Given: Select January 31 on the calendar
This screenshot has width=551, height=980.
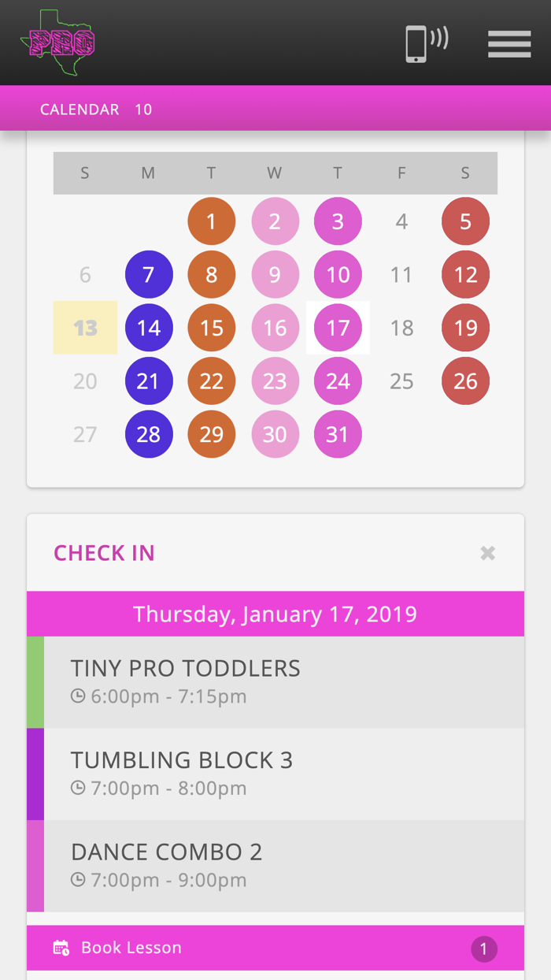Looking at the screenshot, I should pos(338,433).
